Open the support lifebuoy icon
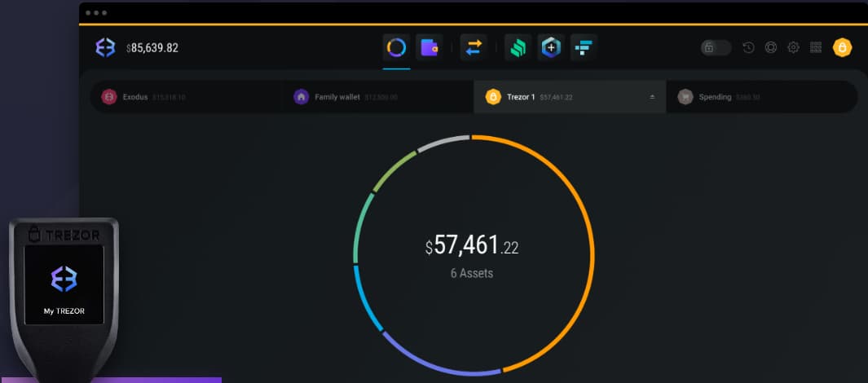The width and height of the screenshot is (868, 383). [x=770, y=48]
